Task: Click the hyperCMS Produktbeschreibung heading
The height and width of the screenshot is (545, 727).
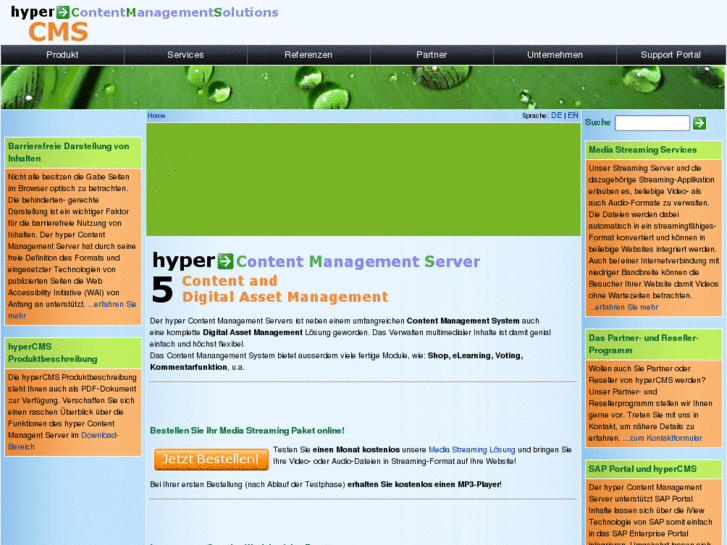Action: [52, 353]
